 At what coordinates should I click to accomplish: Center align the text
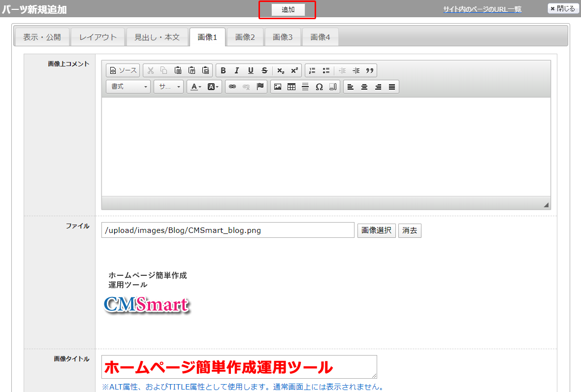[364, 87]
